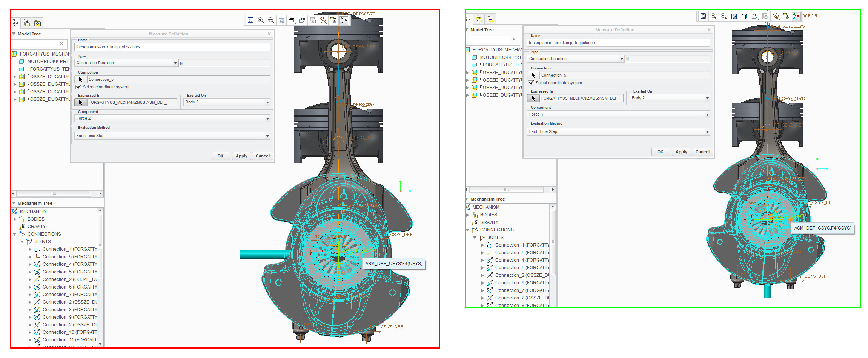The image size is (868, 358).
Task: Click OK in the fuggoleges Measure Definition dialog
Action: pyautogui.click(x=661, y=152)
